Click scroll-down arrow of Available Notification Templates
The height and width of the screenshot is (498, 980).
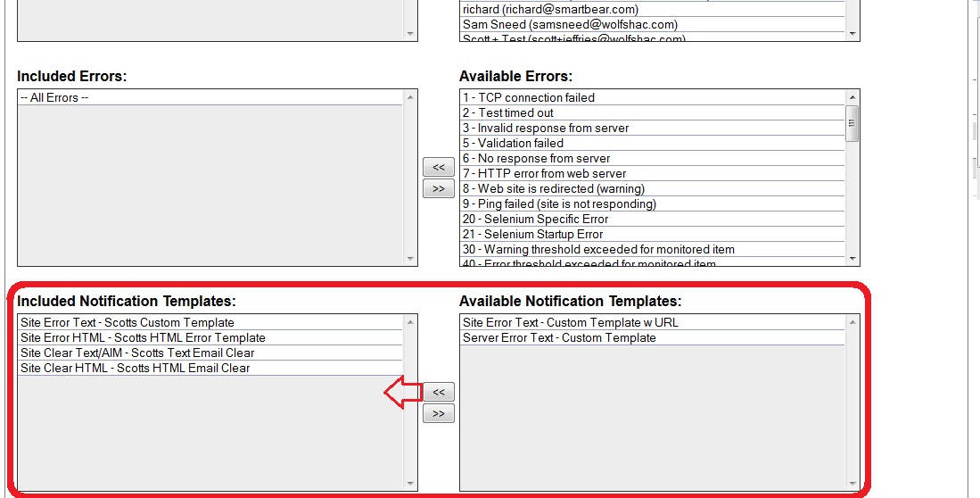point(852,484)
